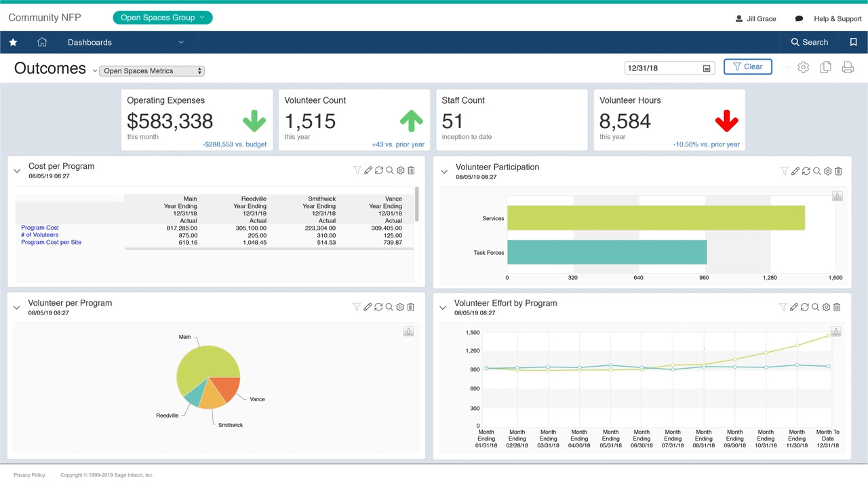
Task: Click the Clear filter button
Action: 747,66
